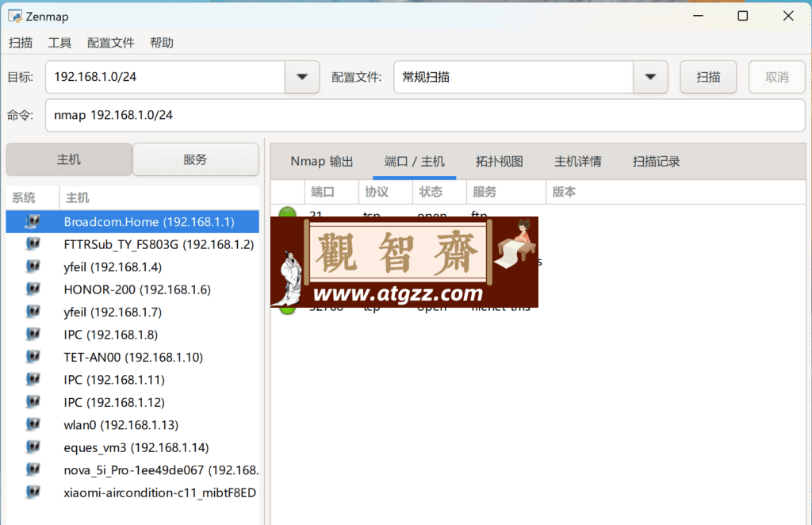Click the OS icon beside yfeil (192.168.1.7)

click(x=33, y=312)
